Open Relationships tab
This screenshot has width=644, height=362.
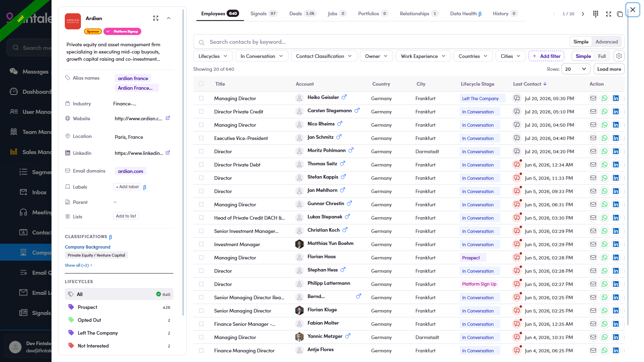(419, 14)
